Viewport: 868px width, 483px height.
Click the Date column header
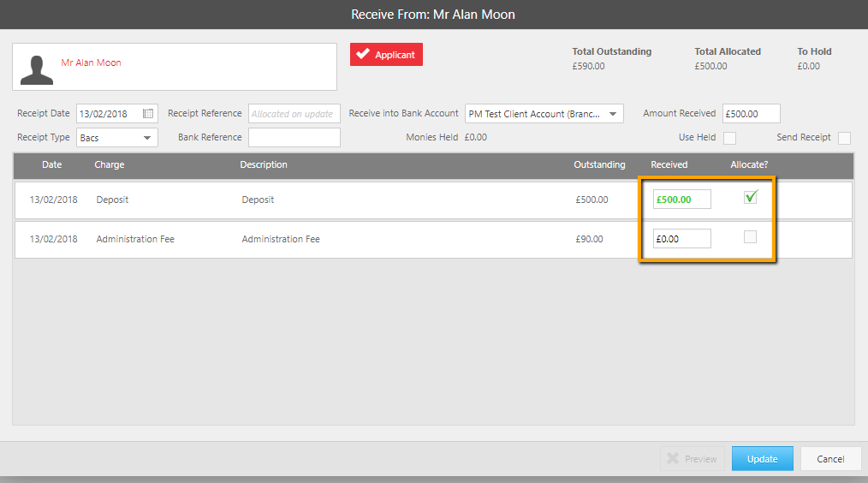[52, 164]
